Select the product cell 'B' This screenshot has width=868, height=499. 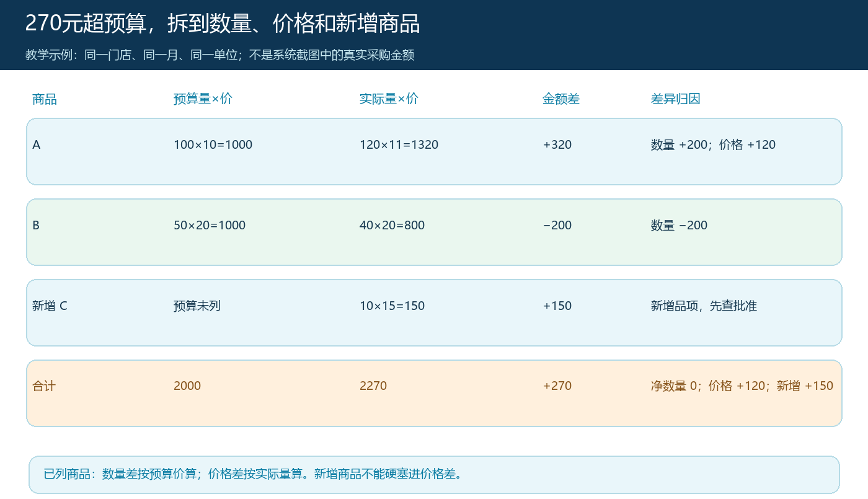point(36,226)
